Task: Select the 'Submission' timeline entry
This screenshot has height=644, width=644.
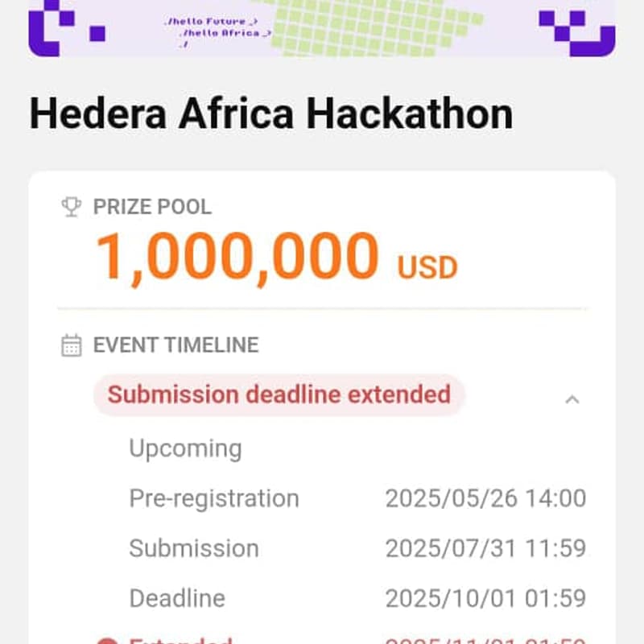Action: tap(194, 548)
